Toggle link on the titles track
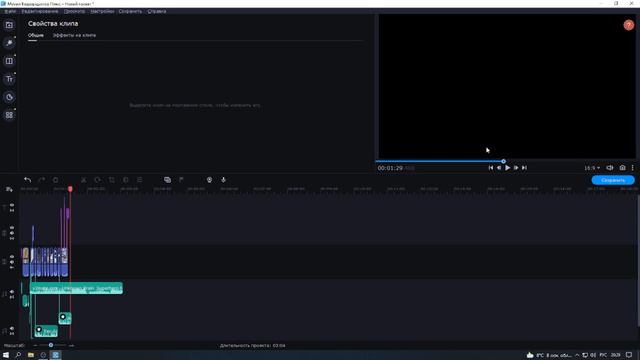 click(x=12, y=210)
